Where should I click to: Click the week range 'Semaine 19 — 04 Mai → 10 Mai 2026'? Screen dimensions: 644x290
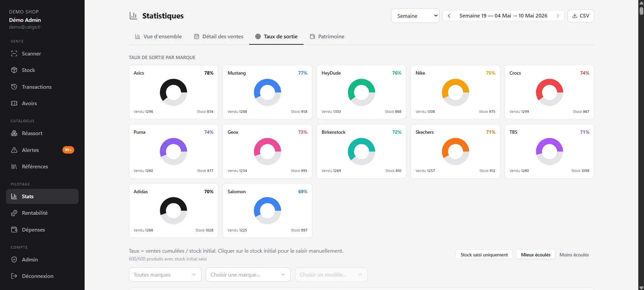503,16
